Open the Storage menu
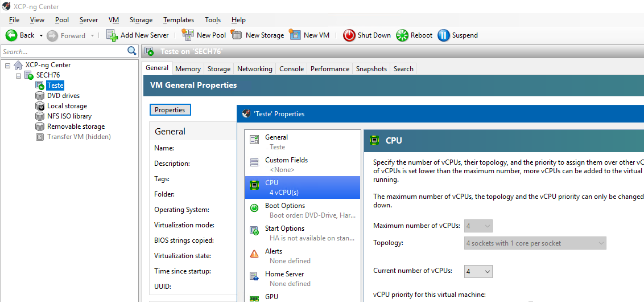 click(141, 20)
